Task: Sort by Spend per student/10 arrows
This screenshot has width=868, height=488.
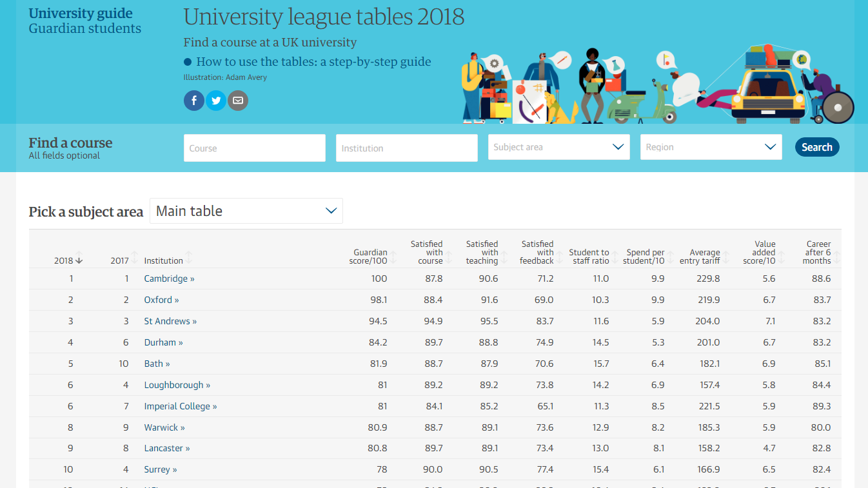Action: (x=671, y=258)
